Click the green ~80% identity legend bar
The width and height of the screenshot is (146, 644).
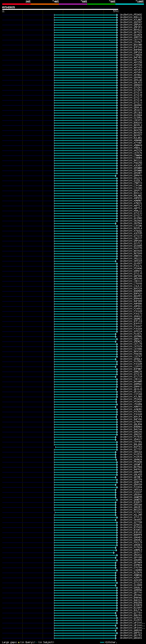101,4
